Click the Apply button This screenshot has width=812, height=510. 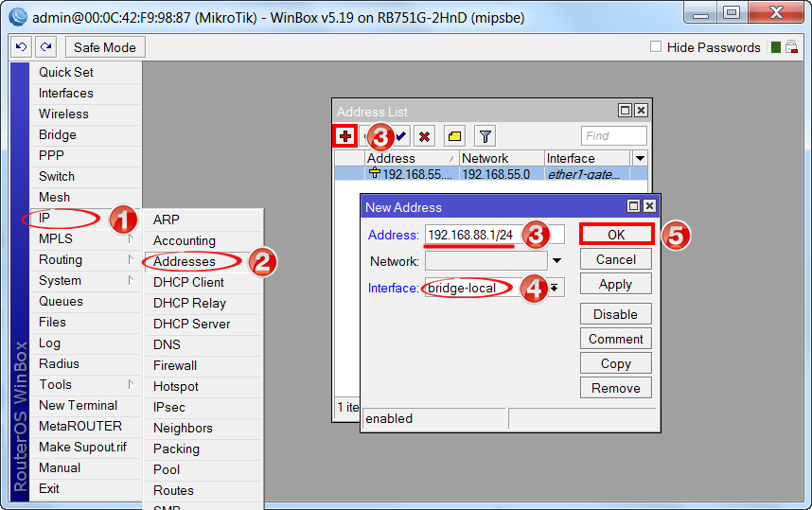[616, 284]
